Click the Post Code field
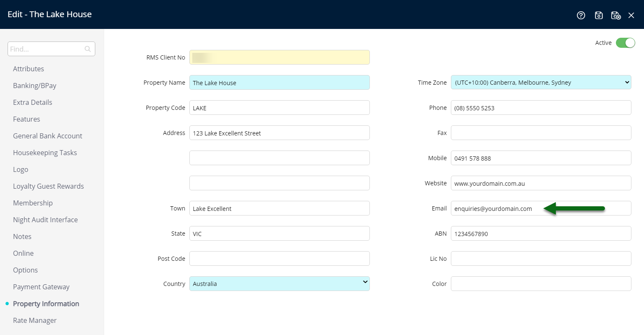The width and height of the screenshot is (644, 335). 280,259
